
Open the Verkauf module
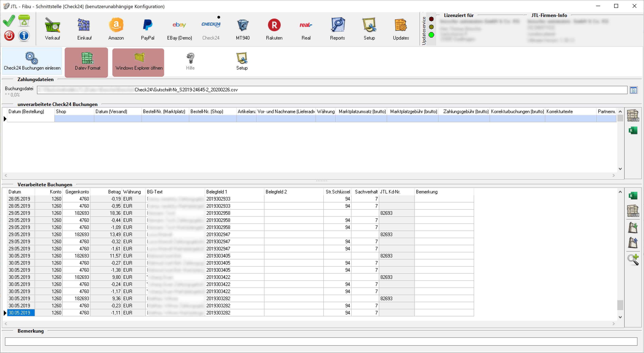52,29
